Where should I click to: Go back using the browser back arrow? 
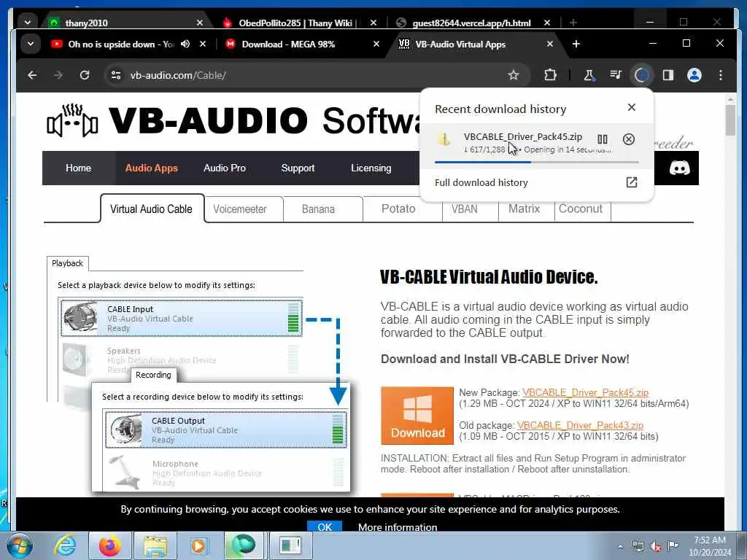[x=32, y=75]
